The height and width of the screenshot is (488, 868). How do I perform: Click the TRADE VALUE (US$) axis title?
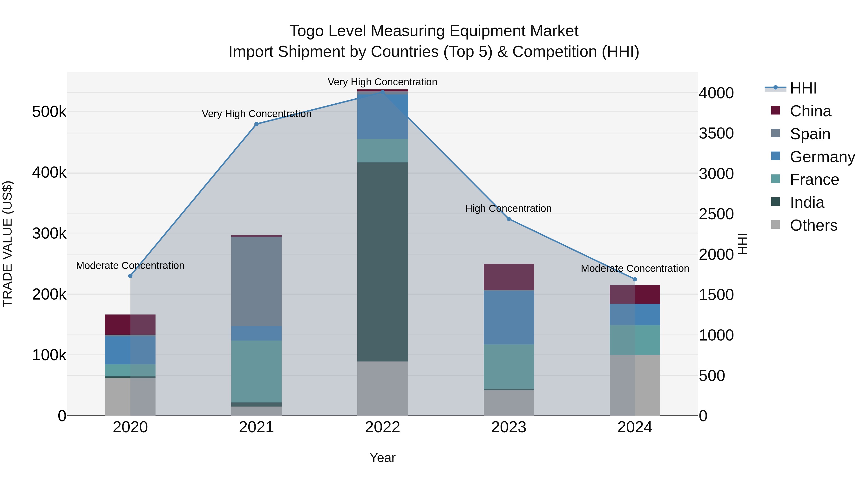click(x=8, y=244)
